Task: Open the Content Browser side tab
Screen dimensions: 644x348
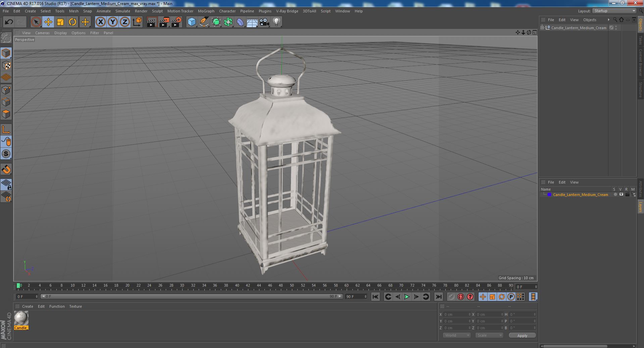Action: 640,62
